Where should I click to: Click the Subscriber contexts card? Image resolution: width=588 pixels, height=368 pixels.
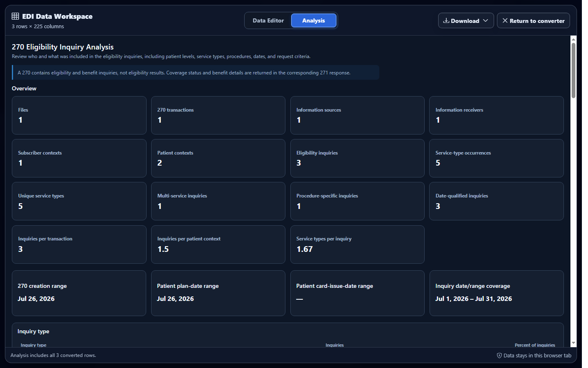point(79,158)
